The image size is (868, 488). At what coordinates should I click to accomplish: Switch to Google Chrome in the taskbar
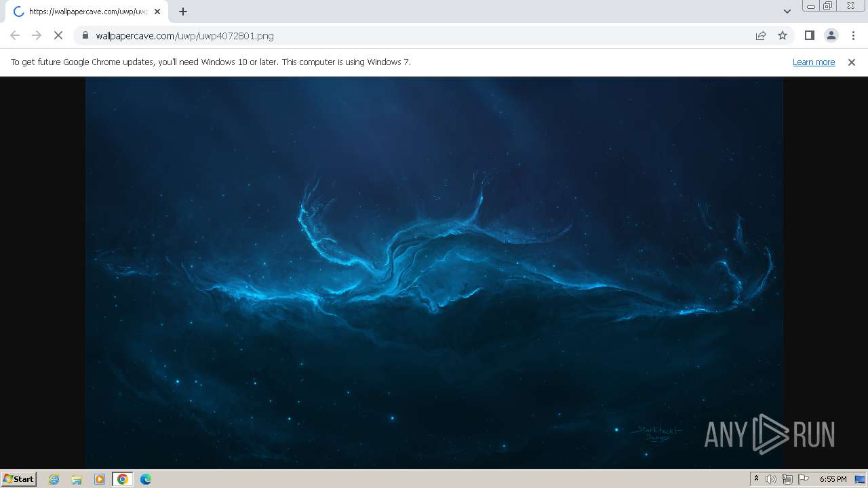point(123,479)
